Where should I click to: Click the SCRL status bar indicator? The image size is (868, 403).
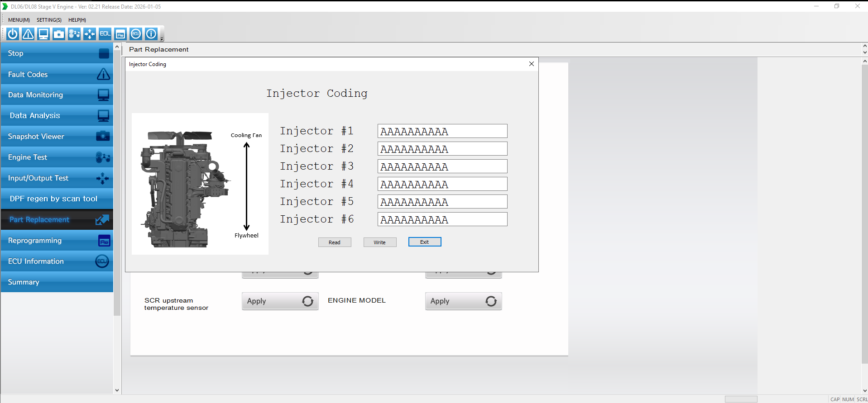click(x=862, y=399)
